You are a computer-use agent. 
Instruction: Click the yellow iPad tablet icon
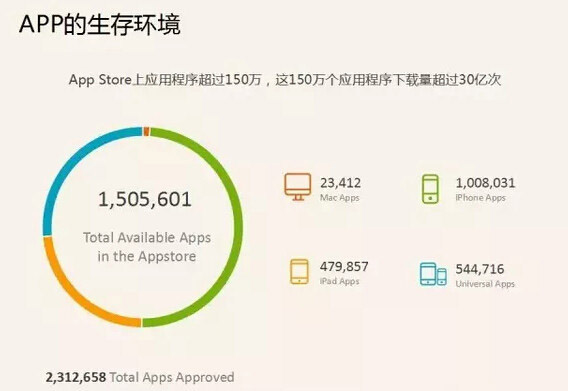(299, 271)
